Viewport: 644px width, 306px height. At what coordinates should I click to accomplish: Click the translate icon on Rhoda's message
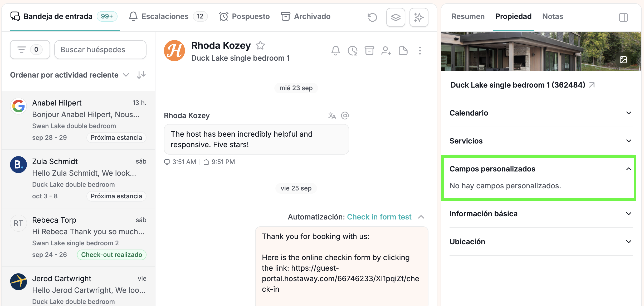[332, 116]
